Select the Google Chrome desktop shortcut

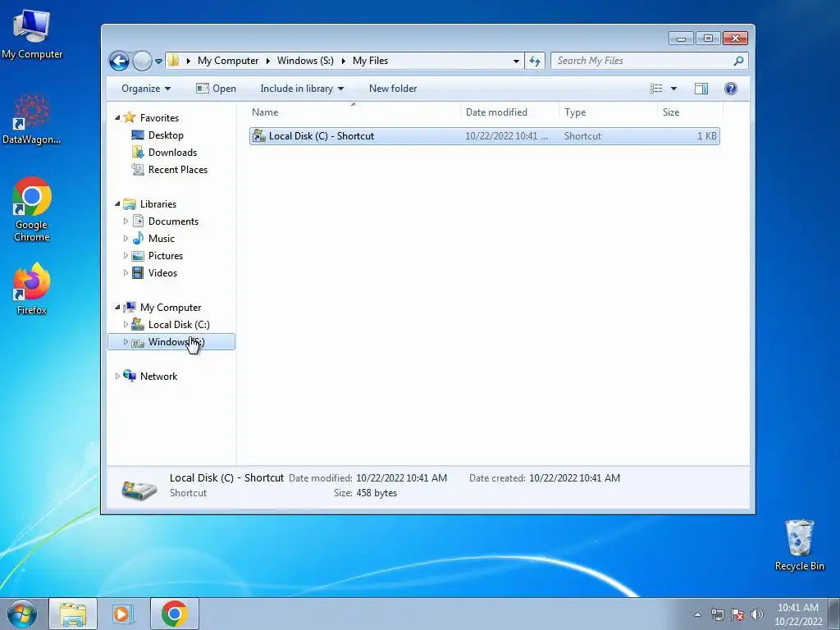pyautogui.click(x=32, y=209)
